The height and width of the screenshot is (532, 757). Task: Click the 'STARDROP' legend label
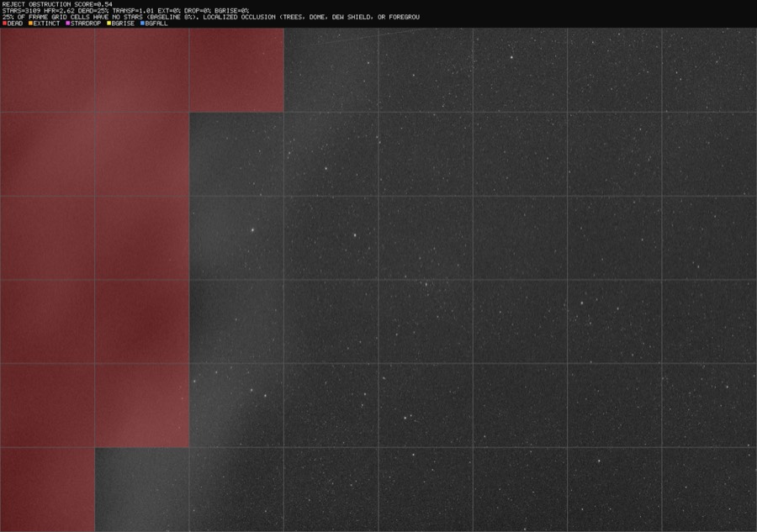coord(86,24)
